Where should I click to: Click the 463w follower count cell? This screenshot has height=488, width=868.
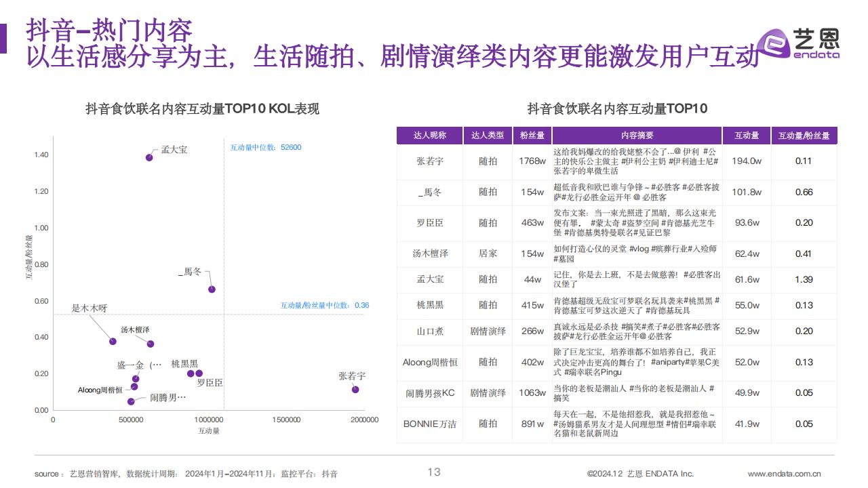click(x=532, y=223)
